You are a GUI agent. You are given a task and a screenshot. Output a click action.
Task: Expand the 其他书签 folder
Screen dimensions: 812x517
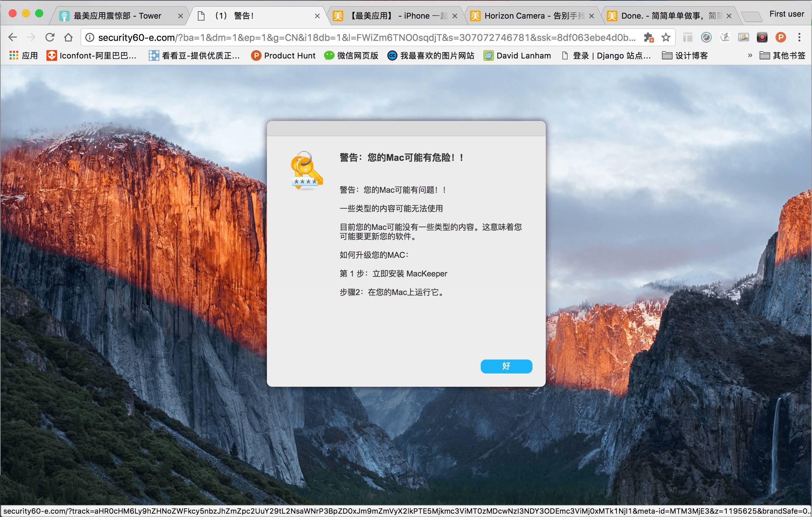click(782, 55)
